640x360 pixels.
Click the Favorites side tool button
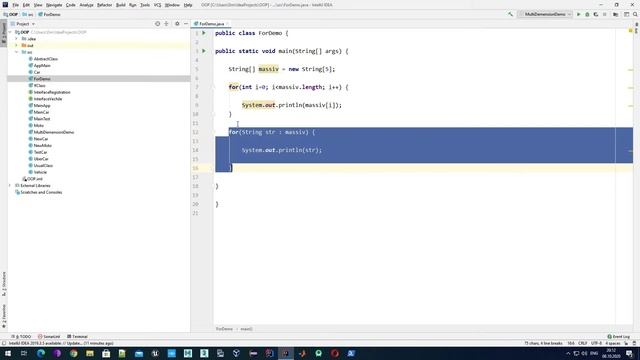(4, 316)
